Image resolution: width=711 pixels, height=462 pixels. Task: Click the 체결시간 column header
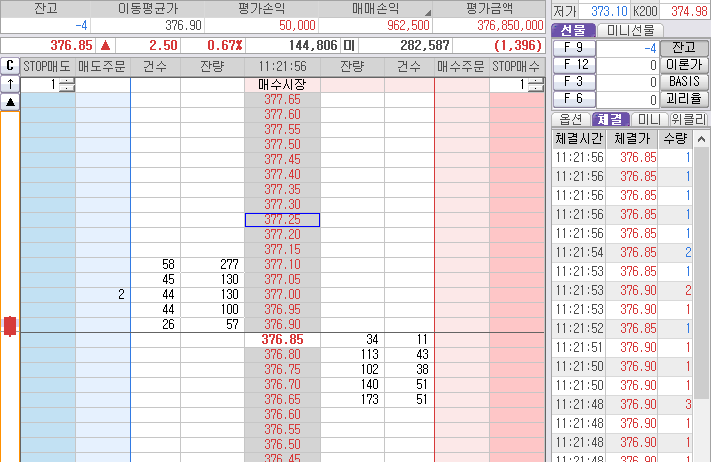click(579, 138)
